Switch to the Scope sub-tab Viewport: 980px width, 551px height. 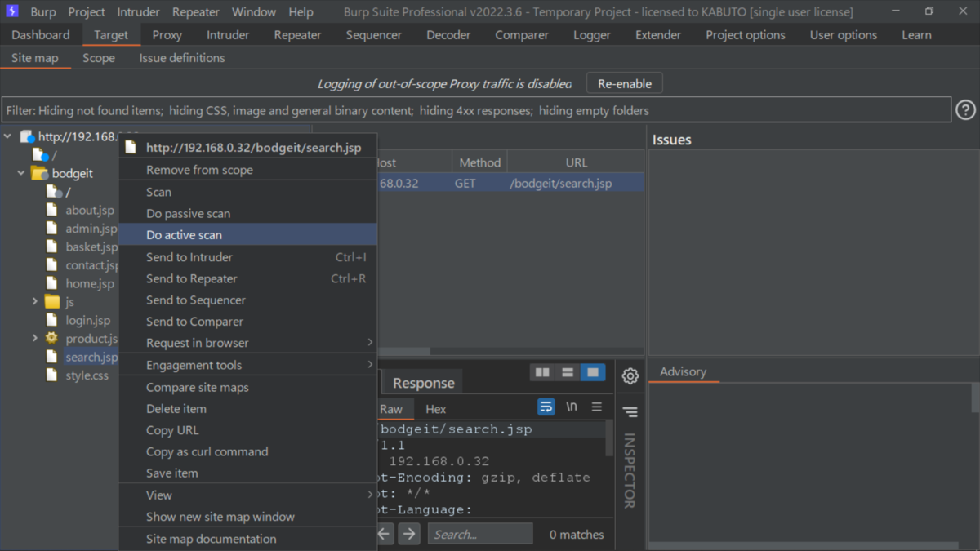(x=99, y=58)
